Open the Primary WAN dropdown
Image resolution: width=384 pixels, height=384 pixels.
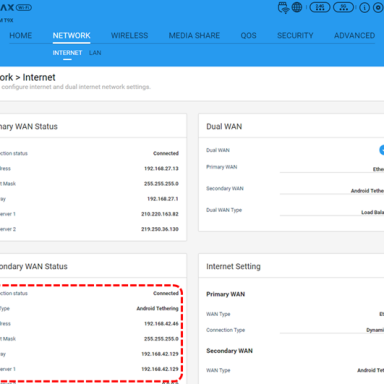[332, 169]
